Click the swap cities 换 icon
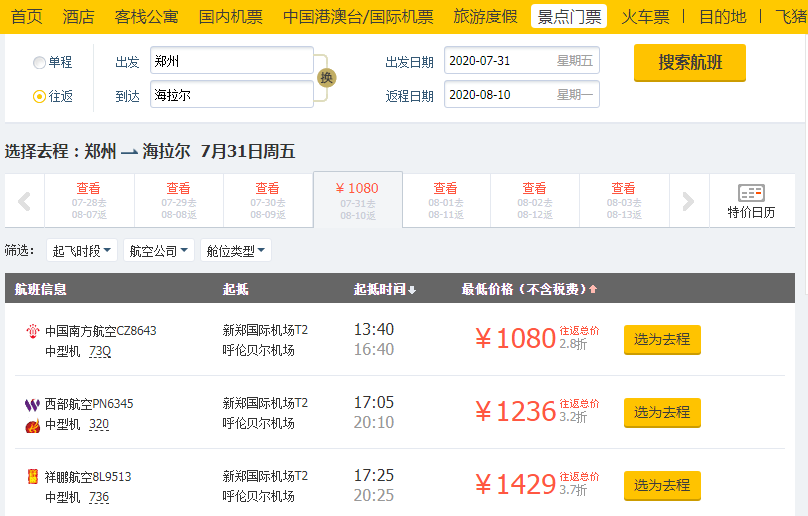 pyautogui.click(x=326, y=78)
